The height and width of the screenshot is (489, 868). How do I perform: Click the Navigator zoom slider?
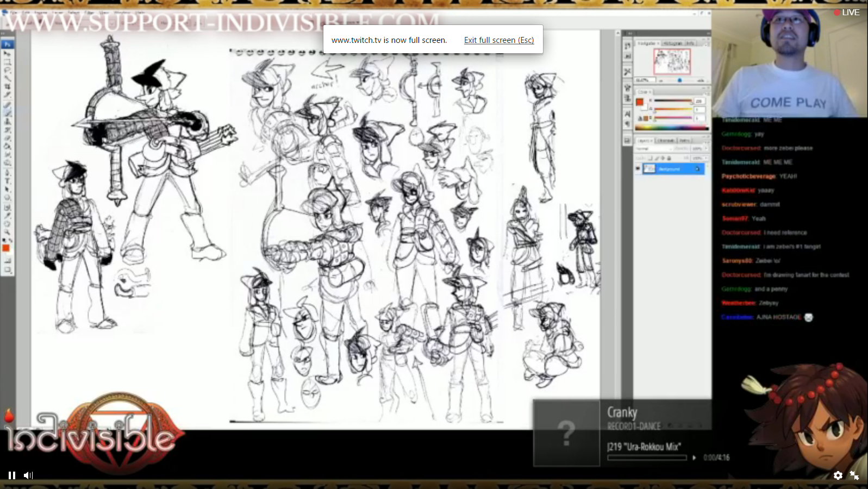click(679, 80)
